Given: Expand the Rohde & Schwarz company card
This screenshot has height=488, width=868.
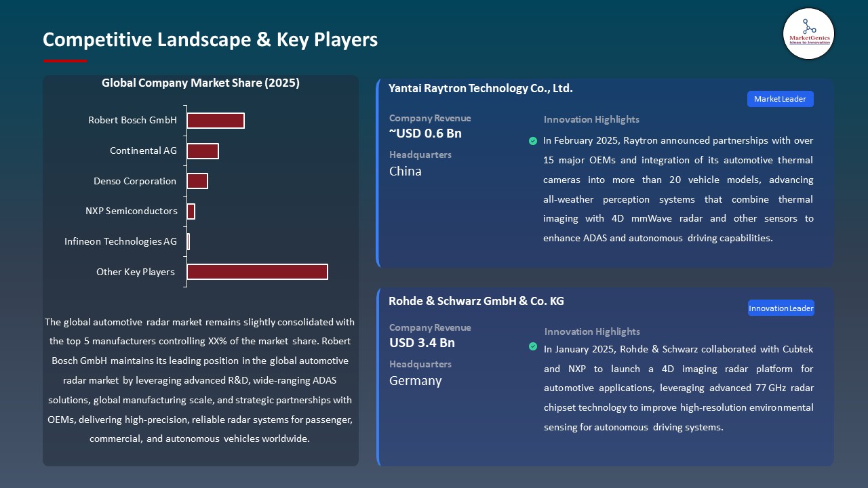Looking at the screenshot, I should [604, 376].
